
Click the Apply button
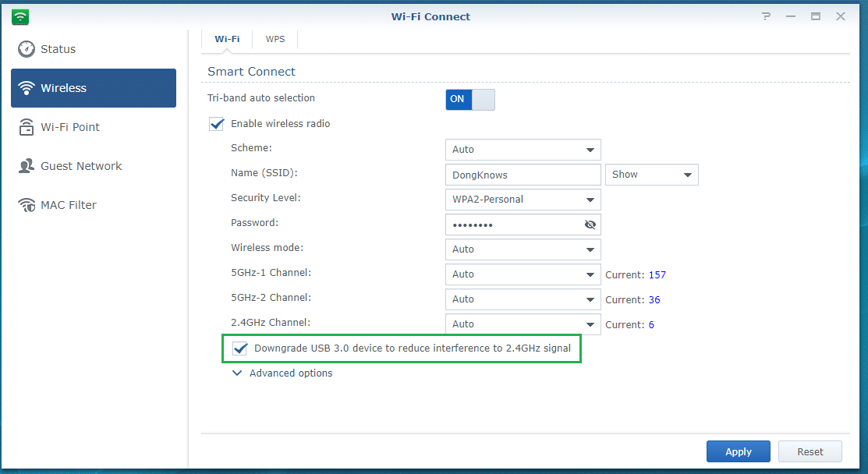tap(738, 451)
